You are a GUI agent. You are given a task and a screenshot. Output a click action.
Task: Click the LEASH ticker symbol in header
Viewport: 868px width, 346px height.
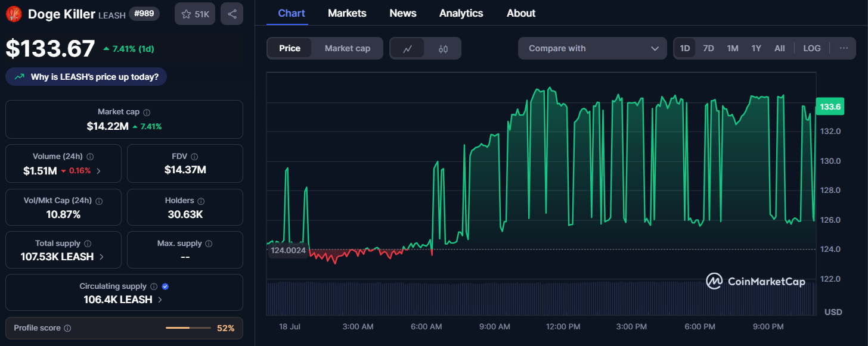coord(111,15)
